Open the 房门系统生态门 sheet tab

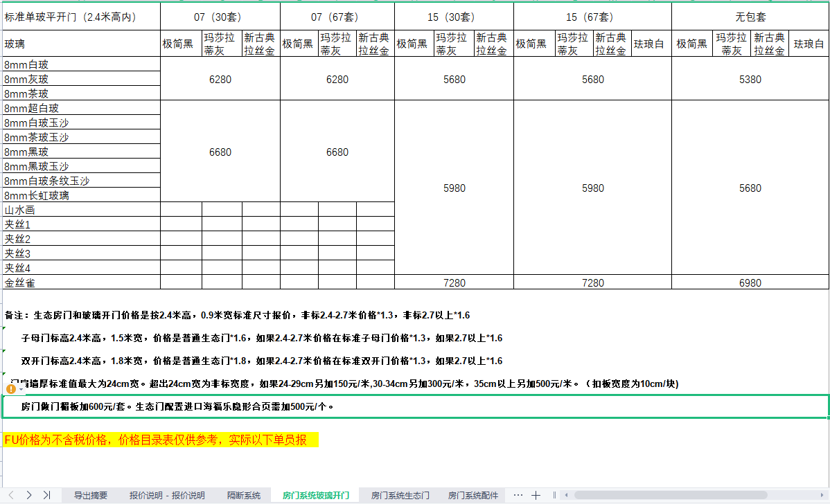tap(400, 496)
